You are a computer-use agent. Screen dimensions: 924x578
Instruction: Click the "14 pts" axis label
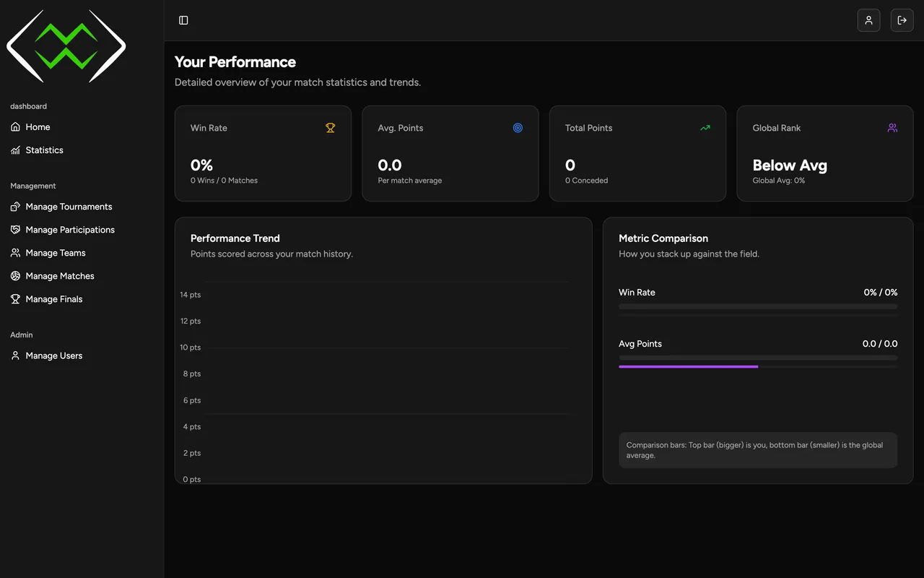click(x=191, y=295)
